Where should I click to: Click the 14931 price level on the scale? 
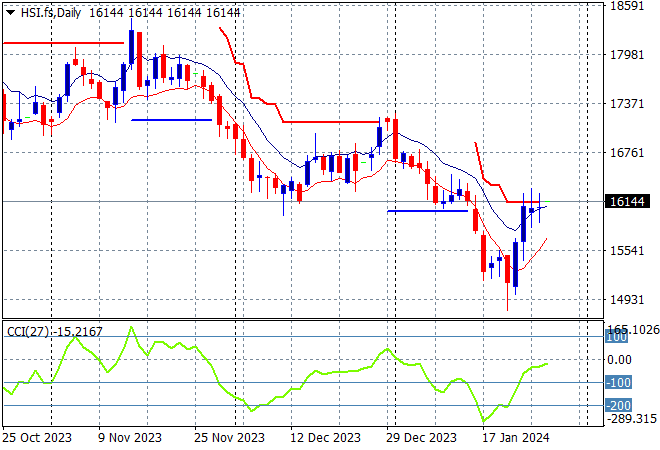(x=626, y=299)
